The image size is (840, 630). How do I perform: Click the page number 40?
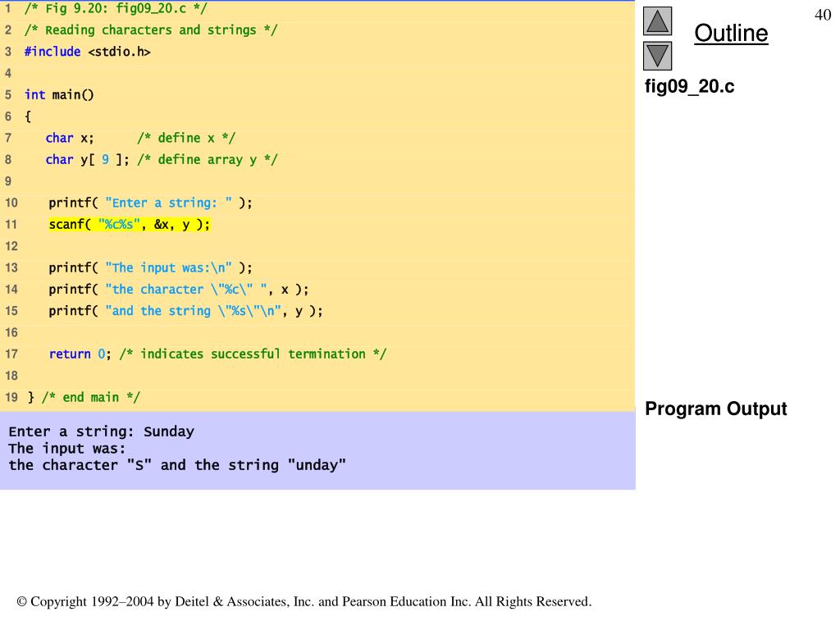coord(822,15)
